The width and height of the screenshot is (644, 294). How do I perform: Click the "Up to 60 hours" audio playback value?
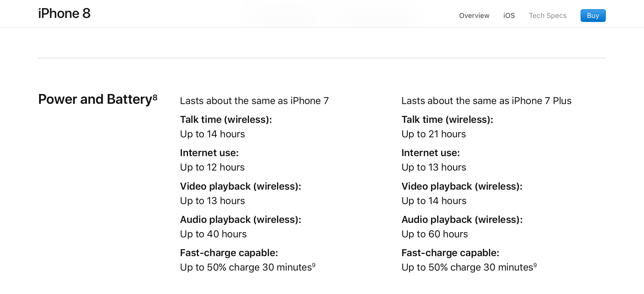(x=435, y=234)
